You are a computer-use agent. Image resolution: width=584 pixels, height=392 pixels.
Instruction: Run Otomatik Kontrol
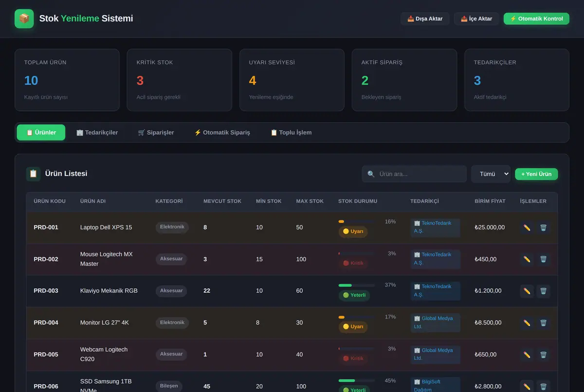[x=536, y=18]
